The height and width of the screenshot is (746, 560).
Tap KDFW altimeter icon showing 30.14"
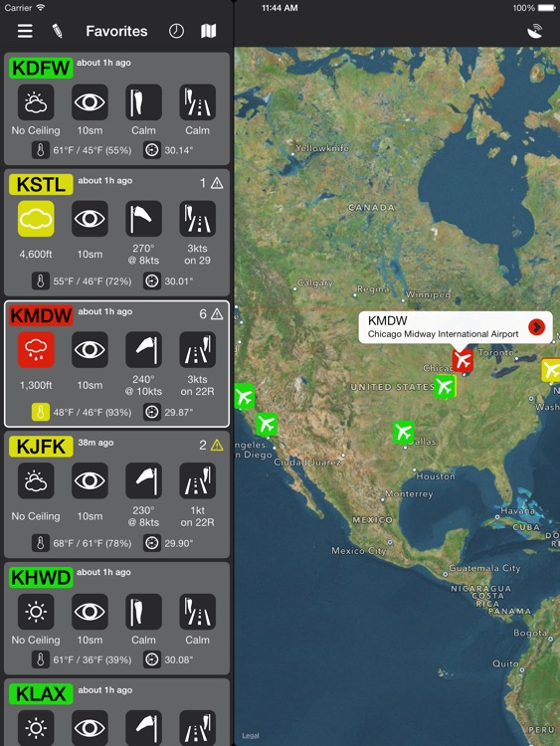pyautogui.click(x=152, y=150)
